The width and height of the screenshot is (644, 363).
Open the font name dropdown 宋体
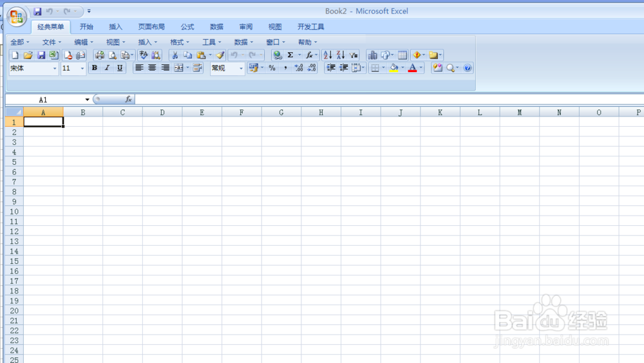(55, 69)
